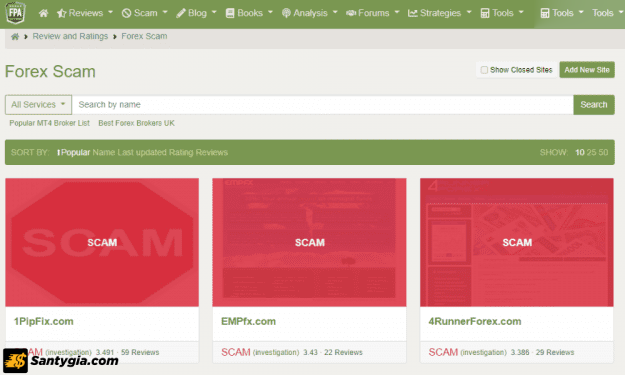Click the icon beside Analysis
The height and width of the screenshot is (375, 625).
pos(286,13)
